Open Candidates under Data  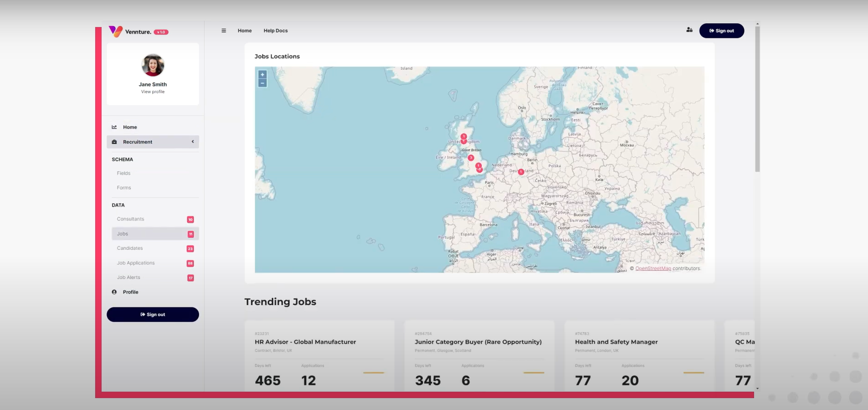(x=130, y=248)
